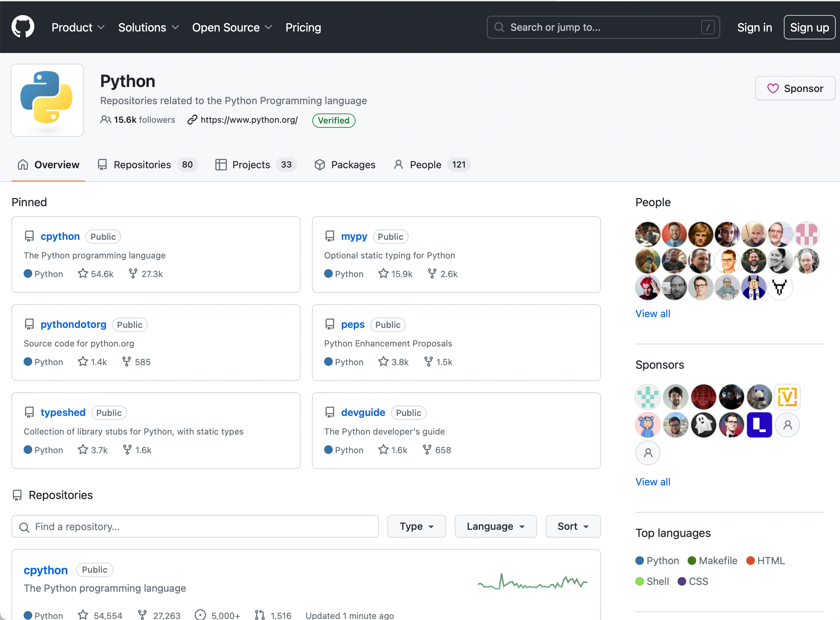This screenshot has height=620, width=840.
Task: Click the star count on pythondotorg card
Action: pos(92,362)
